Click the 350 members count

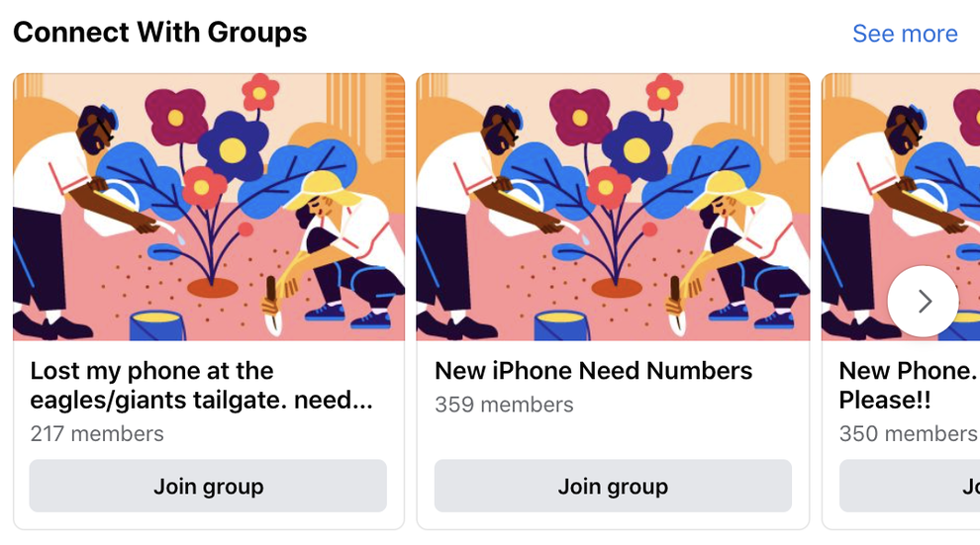point(907,433)
